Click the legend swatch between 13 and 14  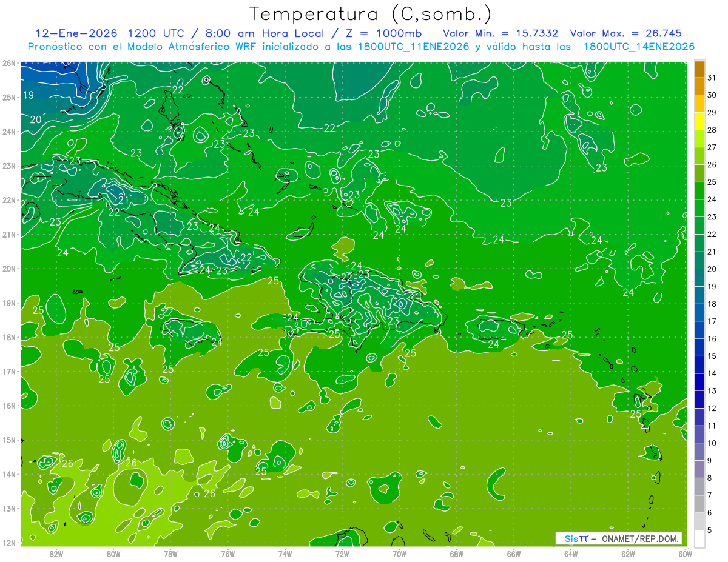(x=699, y=382)
